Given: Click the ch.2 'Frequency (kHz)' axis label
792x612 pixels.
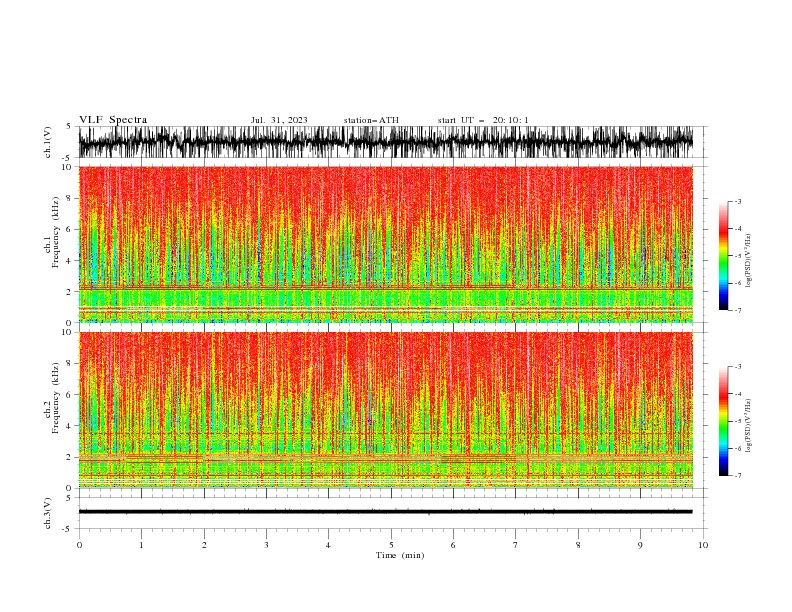Looking at the screenshot, I should (55, 397).
